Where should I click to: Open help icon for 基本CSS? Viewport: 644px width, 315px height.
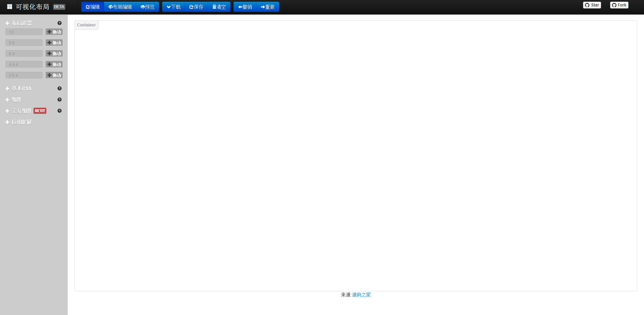pos(60,88)
